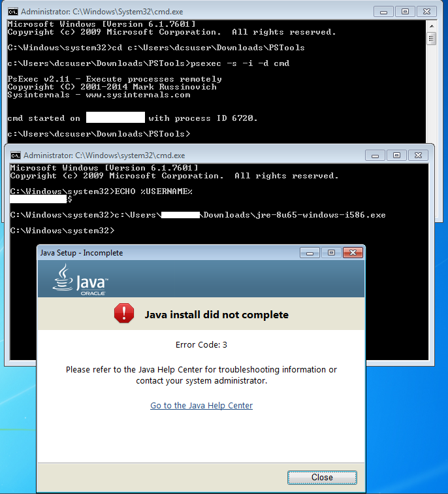The width and height of the screenshot is (448, 494).
Task: Maximize the top System32 cmd.exe window
Action: pyautogui.click(x=405, y=11)
